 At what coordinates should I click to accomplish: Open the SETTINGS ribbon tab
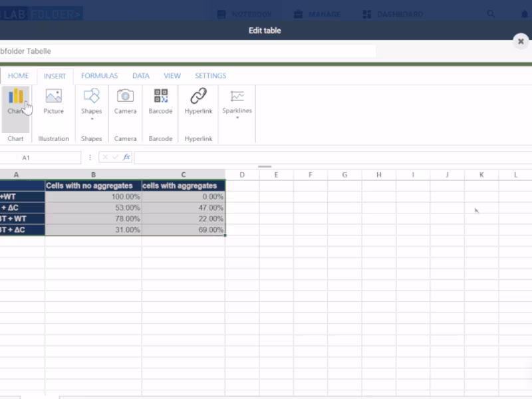(210, 76)
